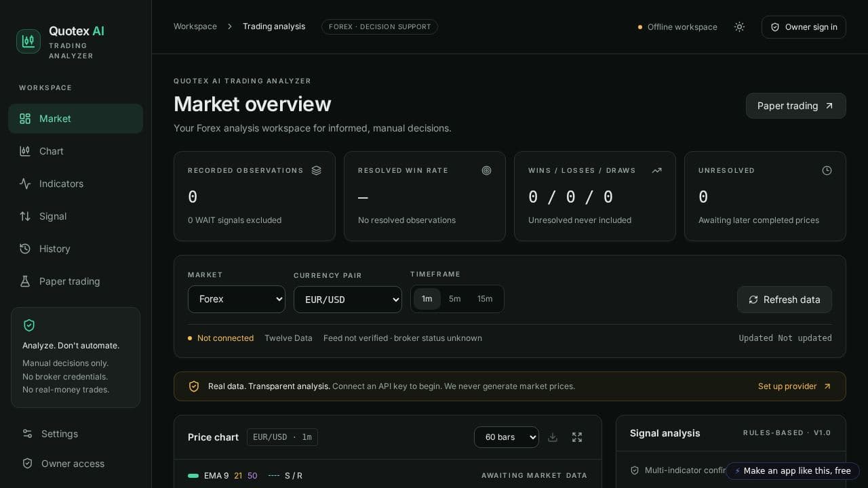Click the target icon on Resolved Win Rate card

click(486, 171)
